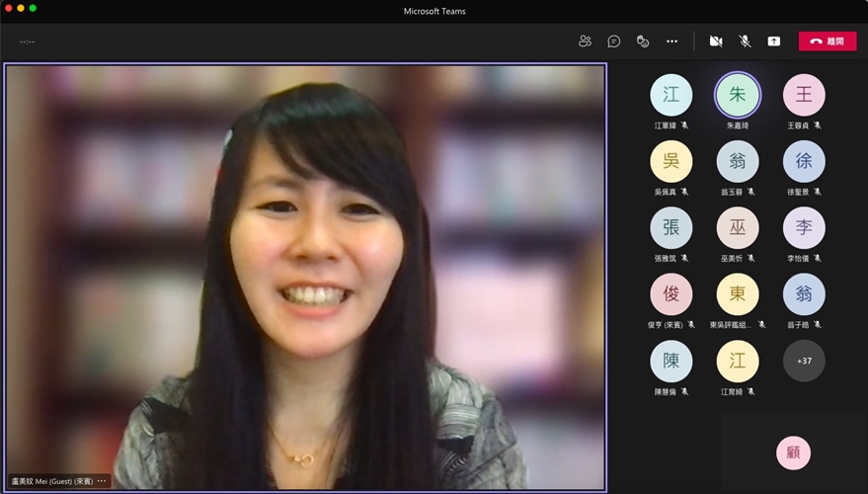Share screen content with the meeting
The width and height of the screenshot is (868, 494).
coord(774,41)
